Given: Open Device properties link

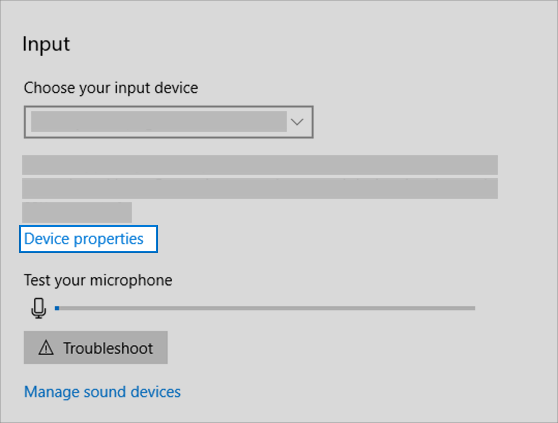Looking at the screenshot, I should [x=84, y=239].
